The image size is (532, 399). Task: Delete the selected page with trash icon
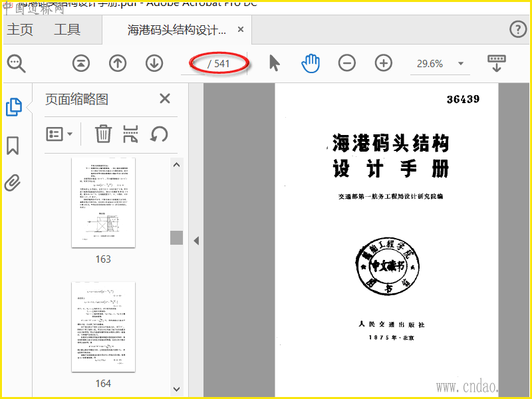tap(103, 134)
